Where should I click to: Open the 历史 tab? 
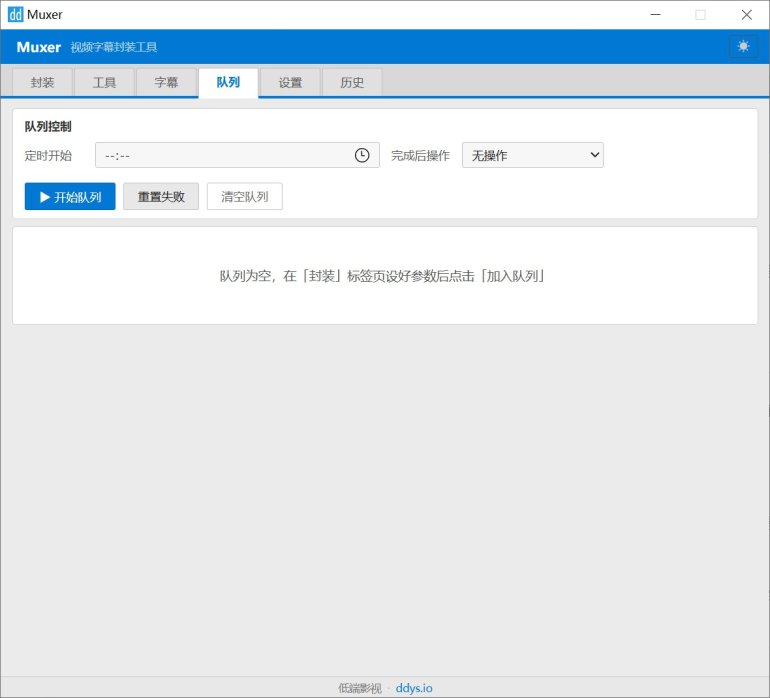[352, 83]
